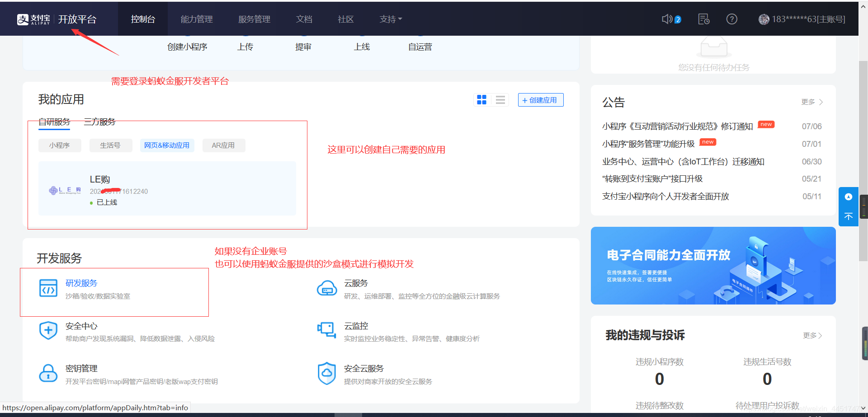This screenshot has width=868, height=417.
Task: Open 业务中心、运营中心 迁移通知 announcement
Action: [683, 162]
